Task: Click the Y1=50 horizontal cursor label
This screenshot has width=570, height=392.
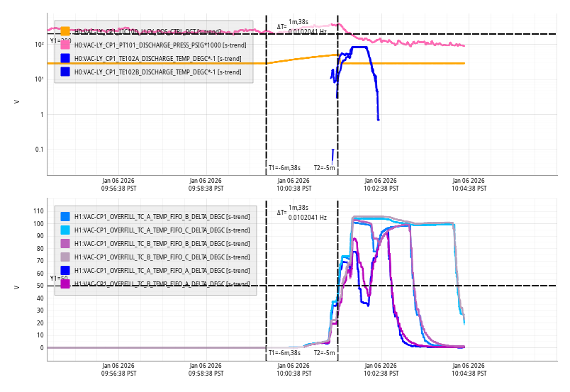Action: 59,279
